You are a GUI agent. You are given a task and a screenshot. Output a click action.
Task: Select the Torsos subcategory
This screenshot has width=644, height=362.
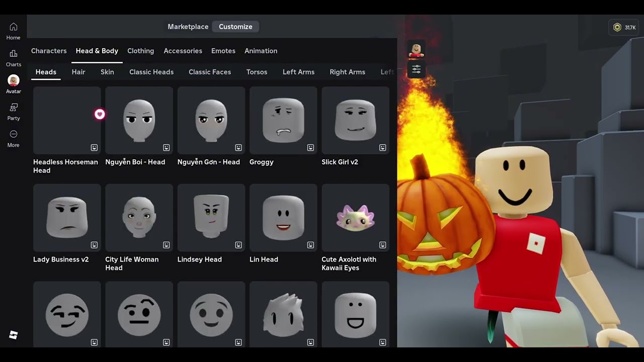[257, 72]
